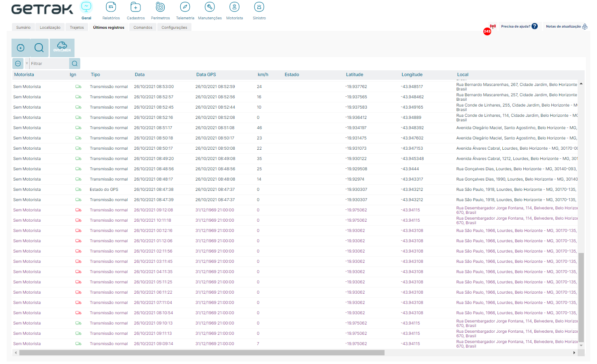
Task: Click the scroll down arrow of table
Action: tap(581, 345)
